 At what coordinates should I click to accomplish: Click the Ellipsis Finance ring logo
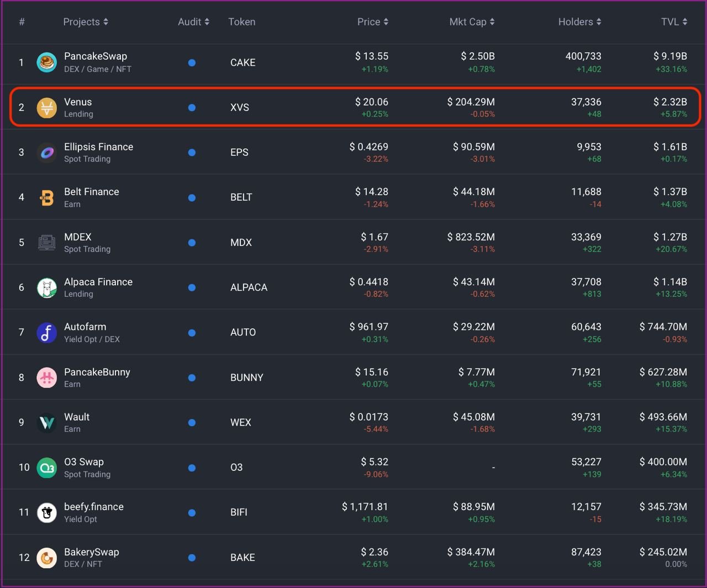click(x=46, y=153)
